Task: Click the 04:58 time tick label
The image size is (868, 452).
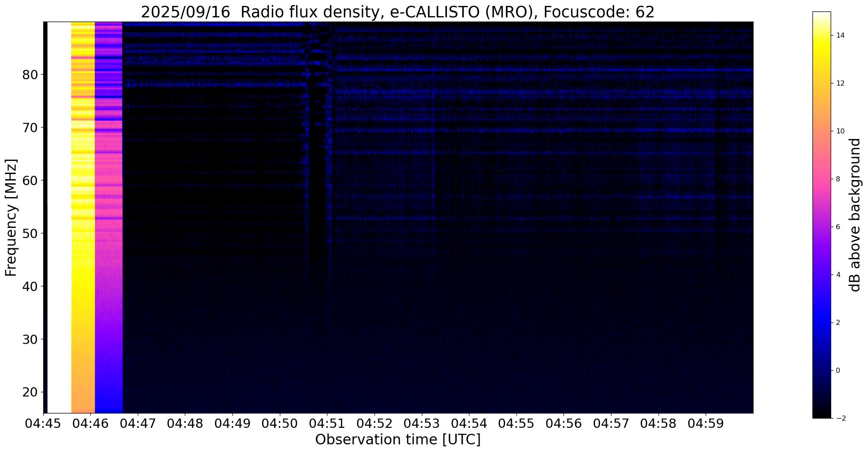Action: coord(659,424)
